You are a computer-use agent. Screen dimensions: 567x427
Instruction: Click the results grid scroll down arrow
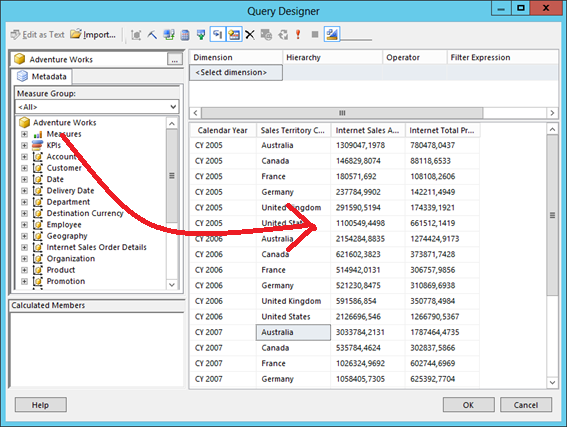tap(552, 382)
